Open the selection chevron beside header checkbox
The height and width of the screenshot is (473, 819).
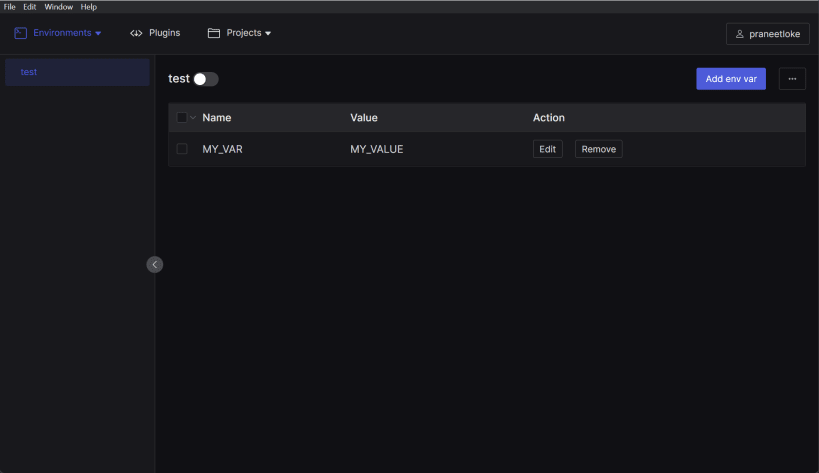pos(193,117)
